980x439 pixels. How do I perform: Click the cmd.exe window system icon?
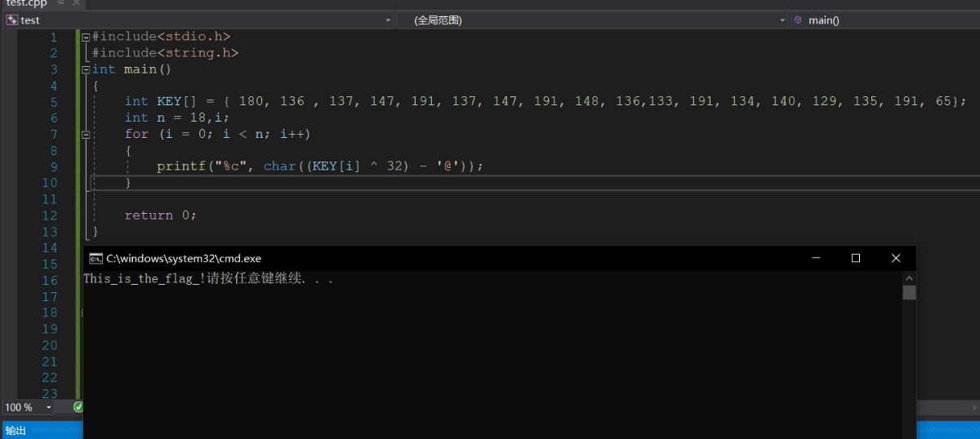click(96, 258)
